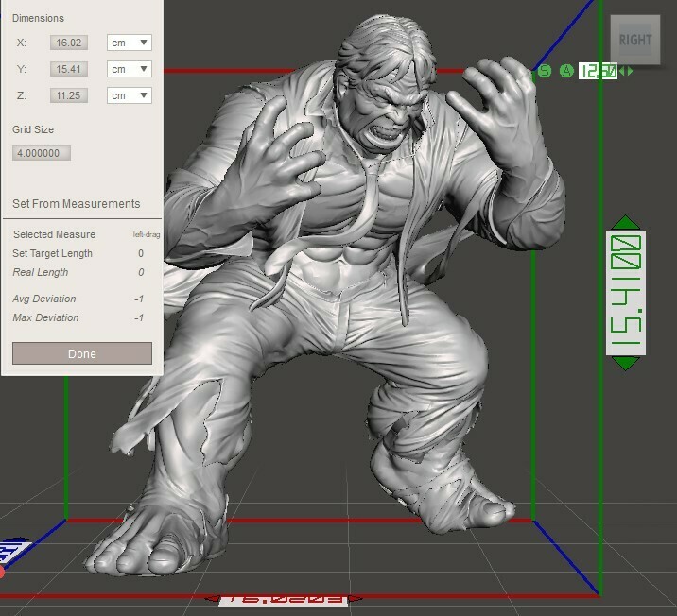Open the X dimension unit dropdown
The image size is (677, 616).
pos(130,43)
